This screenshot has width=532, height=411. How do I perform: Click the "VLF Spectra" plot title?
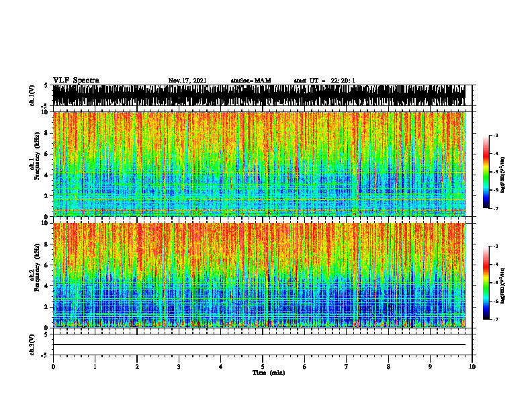click(x=76, y=81)
